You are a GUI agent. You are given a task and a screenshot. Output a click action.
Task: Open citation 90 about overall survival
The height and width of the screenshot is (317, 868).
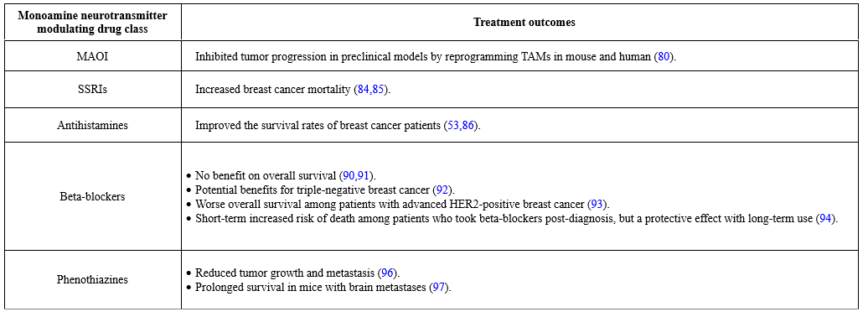pos(349,175)
